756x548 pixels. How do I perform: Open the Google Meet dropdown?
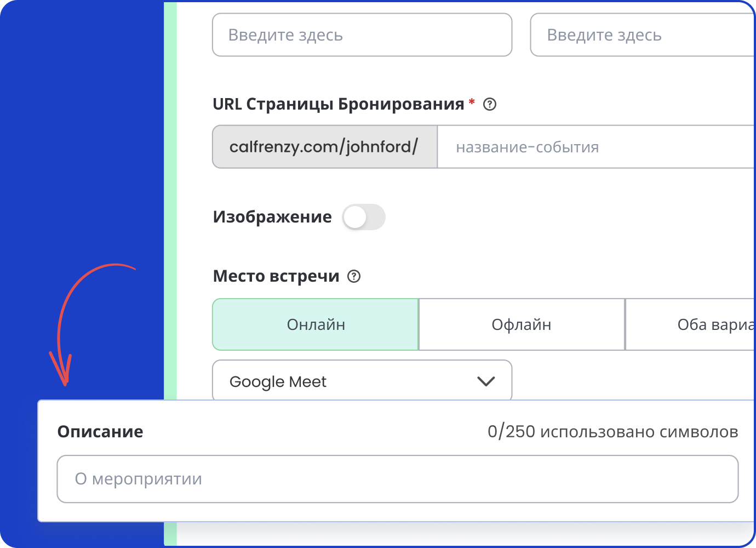point(362,381)
